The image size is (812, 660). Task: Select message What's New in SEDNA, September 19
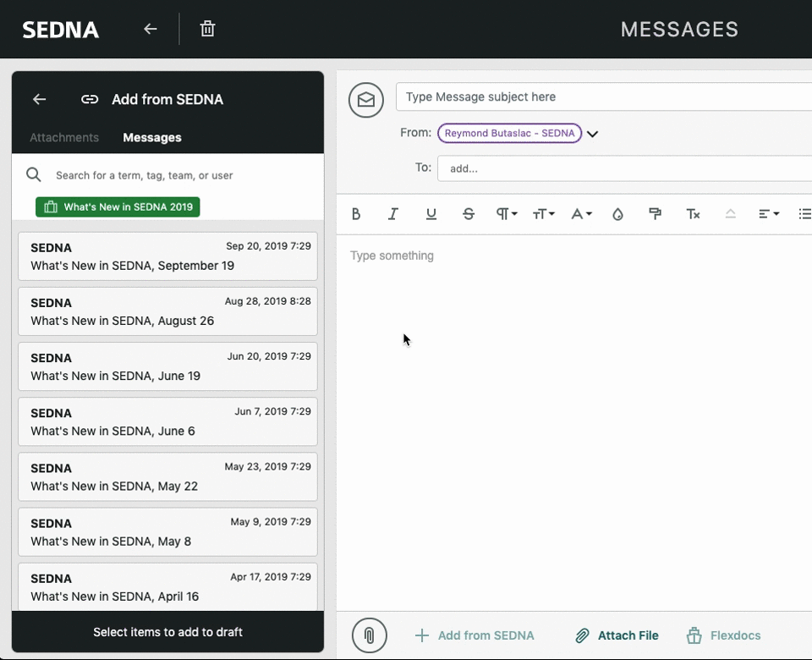click(167, 256)
